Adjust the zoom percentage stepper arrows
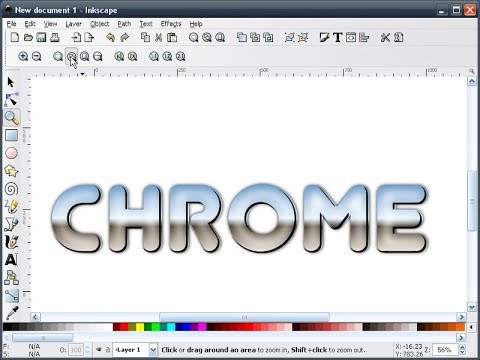The image size is (480, 360). tap(463, 350)
